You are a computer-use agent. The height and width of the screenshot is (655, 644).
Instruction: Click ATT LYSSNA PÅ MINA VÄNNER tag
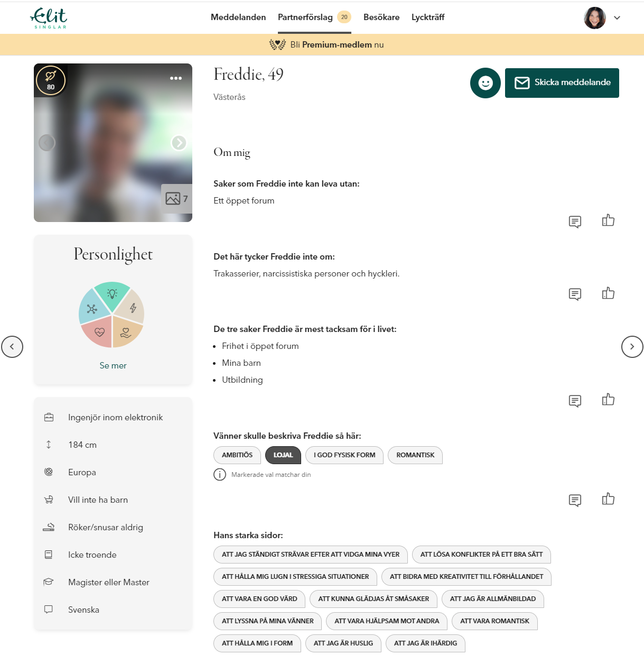[x=268, y=621]
